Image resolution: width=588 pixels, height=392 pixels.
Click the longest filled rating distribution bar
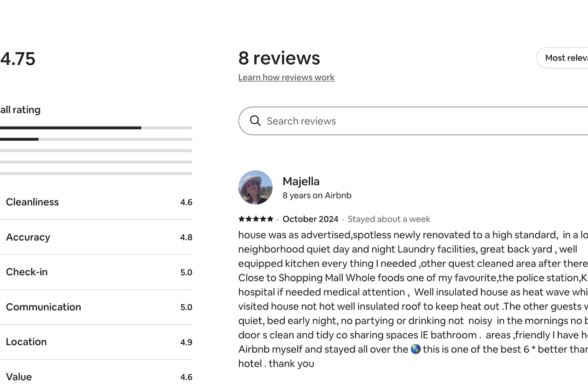[x=70, y=128]
